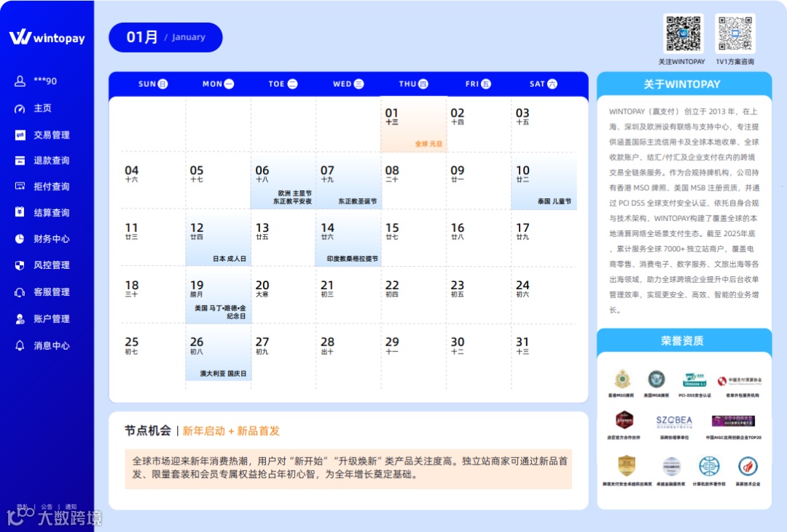This screenshot has height=532, width=787.
Task: Click the ***90 account name
Action: click(45, 81)
